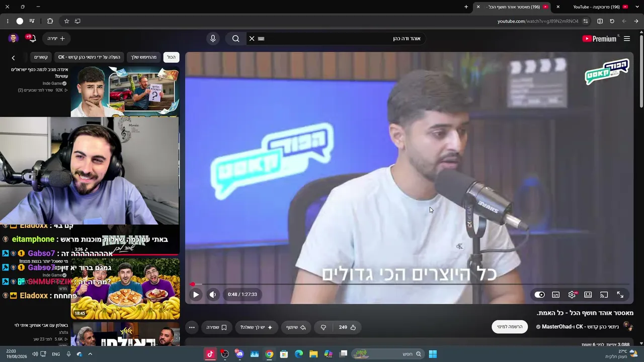Focus the search box containing אוהד ודה כהן
The image size is (644, 362).
point(342,39)
